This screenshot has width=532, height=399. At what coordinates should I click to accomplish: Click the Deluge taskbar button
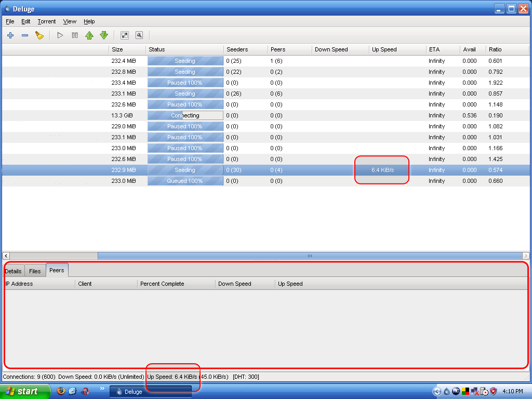(x=151, y=392)
